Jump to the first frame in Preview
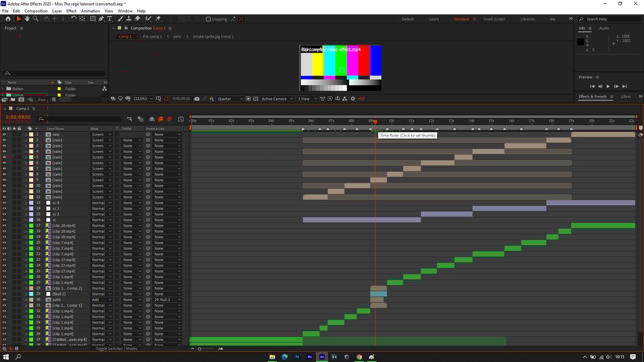The image size is (644, 362). [x=592, y=86]
